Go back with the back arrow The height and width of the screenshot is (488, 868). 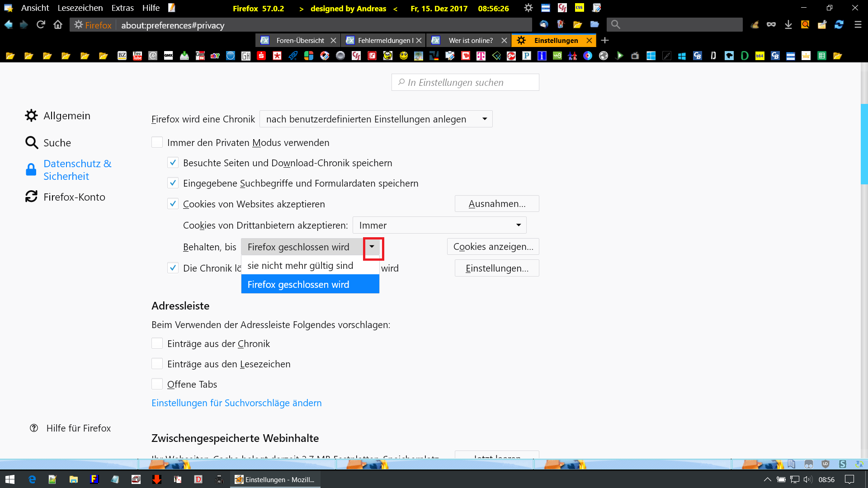click(9, 25)
